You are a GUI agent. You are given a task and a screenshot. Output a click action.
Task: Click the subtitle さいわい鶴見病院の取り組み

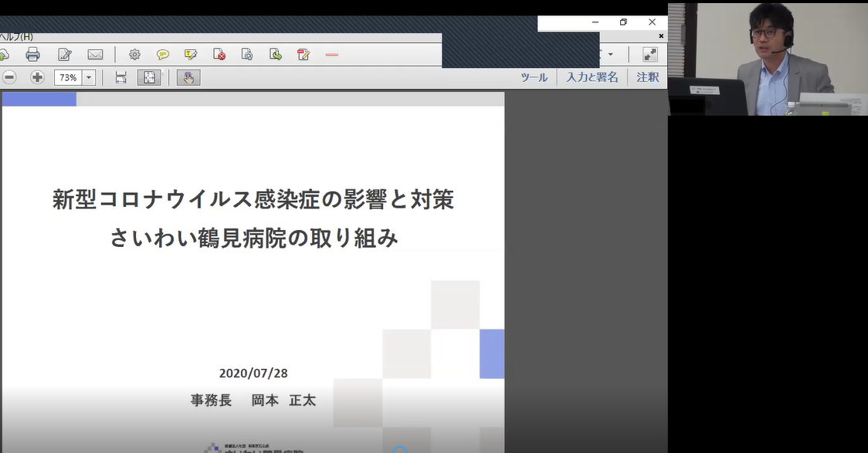[x=253, y=238]
